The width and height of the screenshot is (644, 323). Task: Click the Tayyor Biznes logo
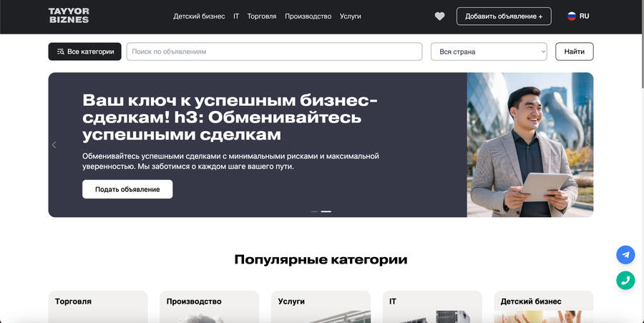click(69, 16)
